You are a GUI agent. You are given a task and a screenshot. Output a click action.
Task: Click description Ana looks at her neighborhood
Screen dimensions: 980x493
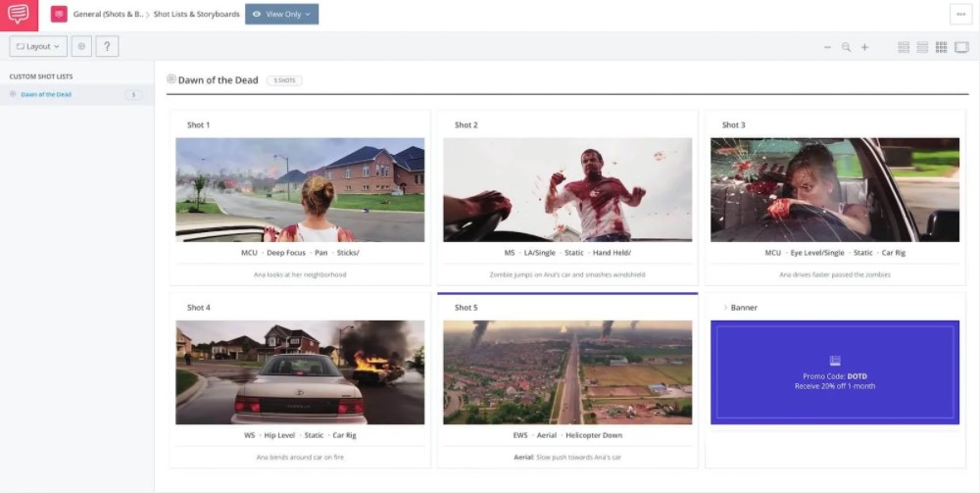point(300,274)
